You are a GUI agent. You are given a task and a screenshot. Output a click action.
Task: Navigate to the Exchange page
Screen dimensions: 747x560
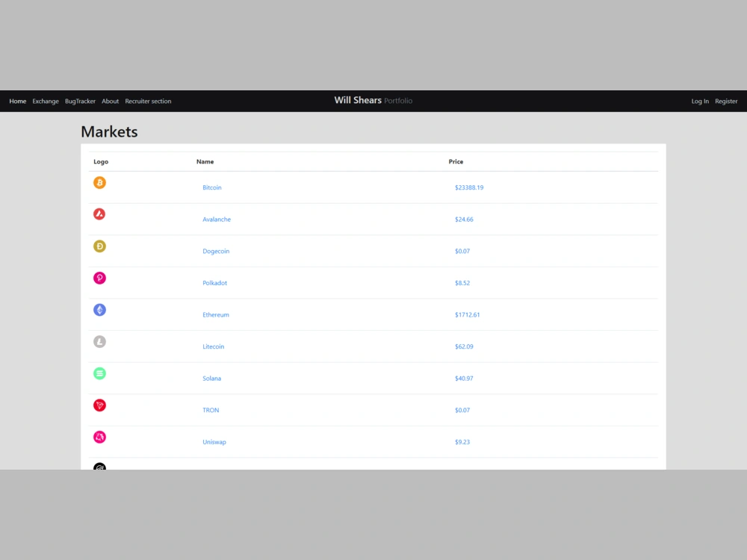point(46,101)
